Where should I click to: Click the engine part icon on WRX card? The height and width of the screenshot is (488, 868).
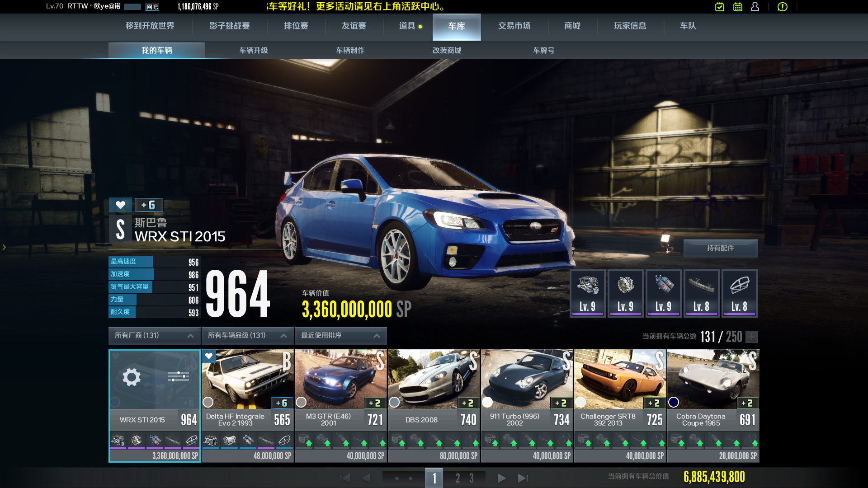(x=118, y=440)
